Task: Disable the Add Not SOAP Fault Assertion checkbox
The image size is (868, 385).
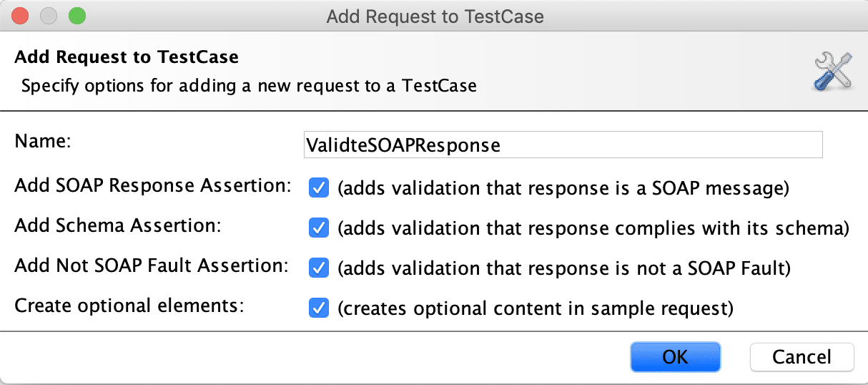Action: click(x=318, y=268)
